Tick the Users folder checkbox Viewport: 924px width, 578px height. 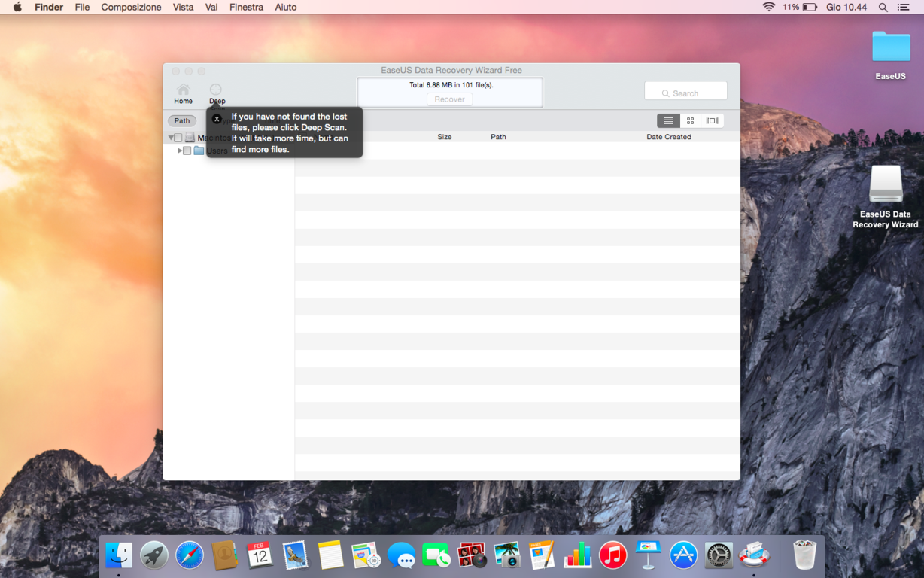pos(187,151)
